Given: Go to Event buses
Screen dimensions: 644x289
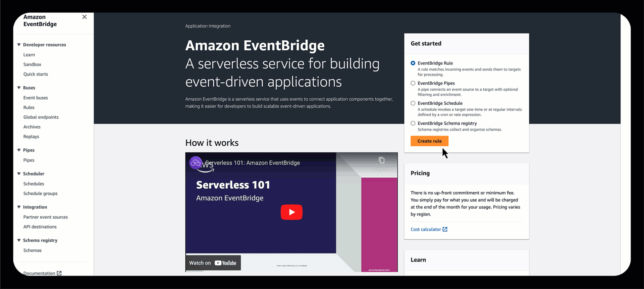Looking at the screenshot, I should click(36, 98).
